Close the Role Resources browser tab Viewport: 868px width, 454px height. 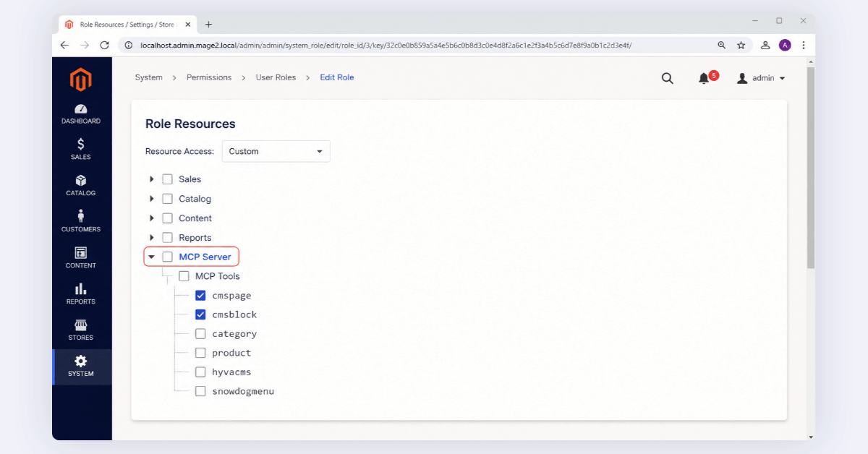188,24
